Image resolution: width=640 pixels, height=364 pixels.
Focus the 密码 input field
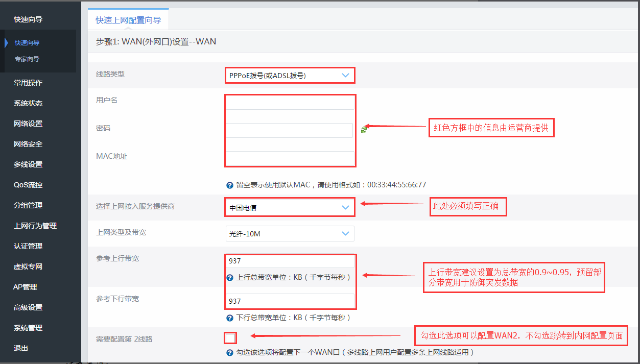[x=289, y=130]
